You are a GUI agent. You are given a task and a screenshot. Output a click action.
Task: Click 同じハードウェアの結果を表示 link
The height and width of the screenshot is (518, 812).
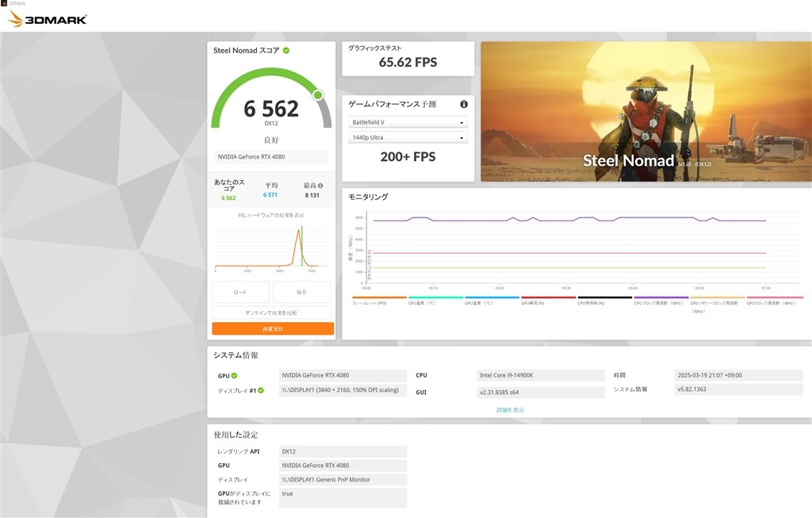[x=271, y=215]
